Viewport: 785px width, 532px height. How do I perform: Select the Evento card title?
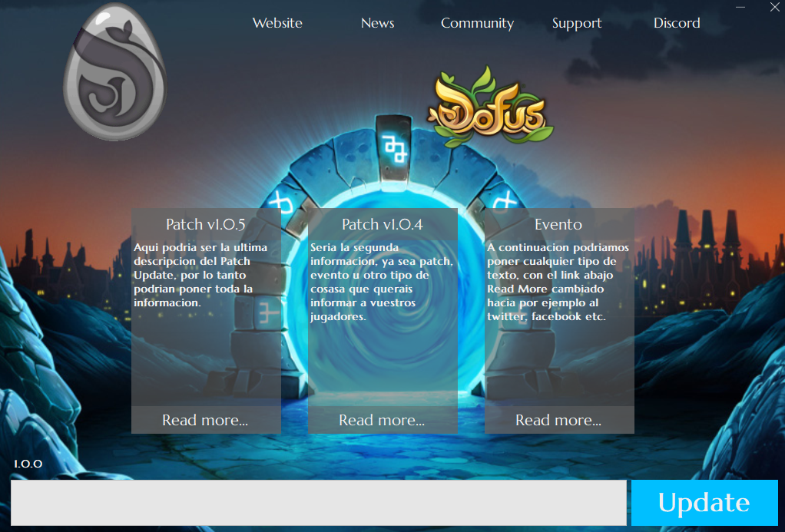click(x=558, y=224)
